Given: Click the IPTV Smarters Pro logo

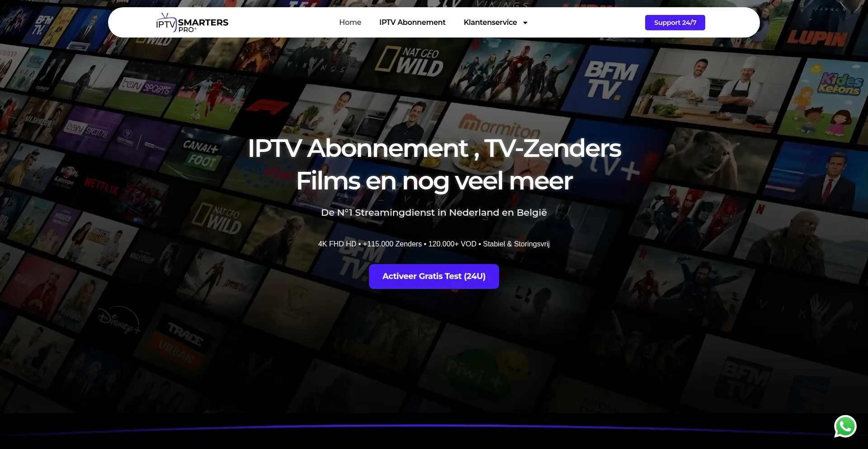Looking at the screenshot, I should pyautogui.click(x=192, y=23).
